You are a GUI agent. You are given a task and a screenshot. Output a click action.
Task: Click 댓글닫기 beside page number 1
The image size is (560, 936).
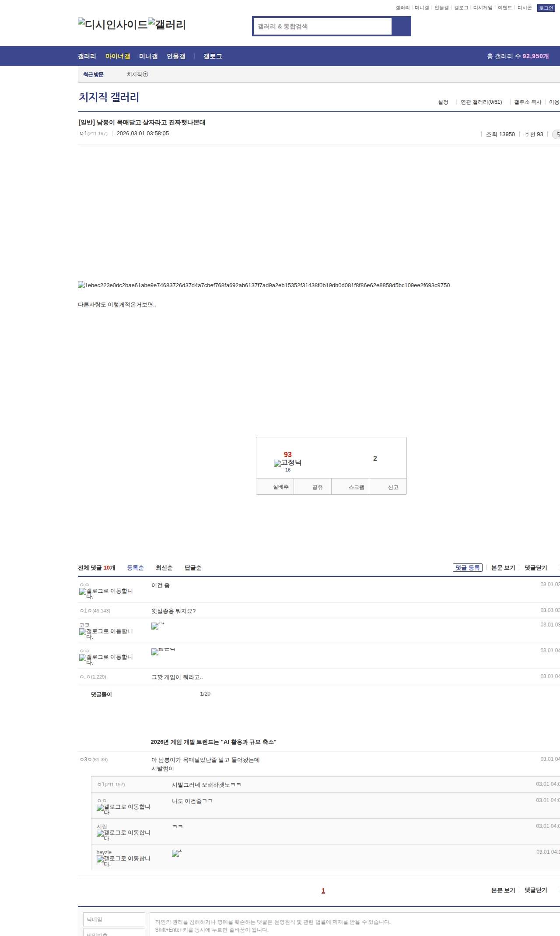[536, 890]
